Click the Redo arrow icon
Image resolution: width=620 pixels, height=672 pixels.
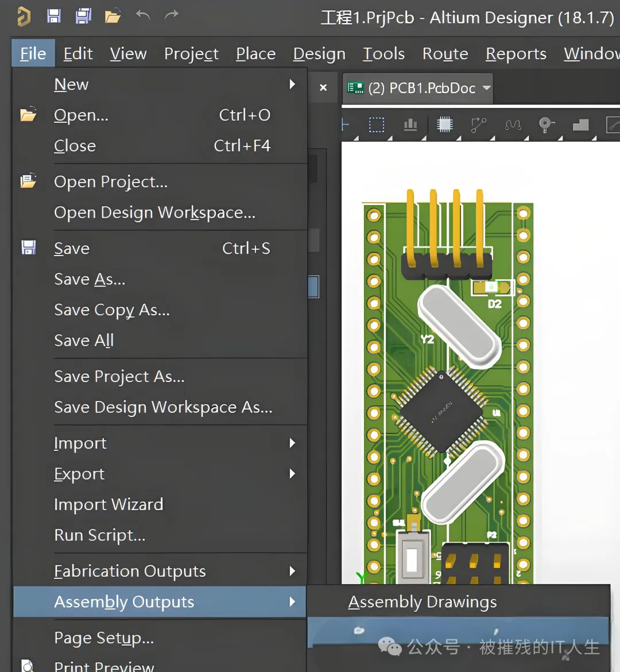pos(172,16)
